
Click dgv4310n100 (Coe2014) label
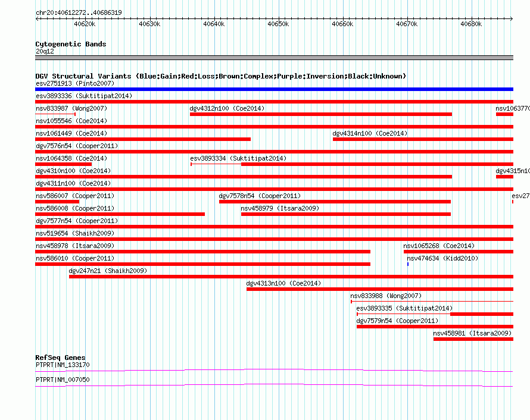(x=73, y=171)
